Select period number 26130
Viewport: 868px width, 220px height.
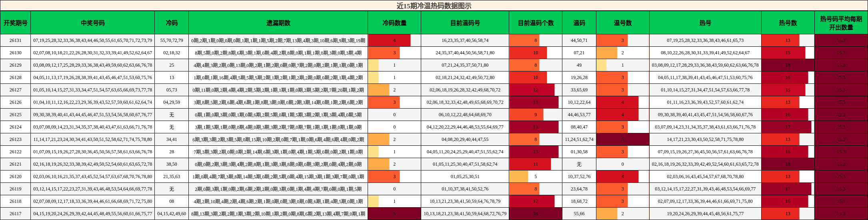(x=15, y=53)
